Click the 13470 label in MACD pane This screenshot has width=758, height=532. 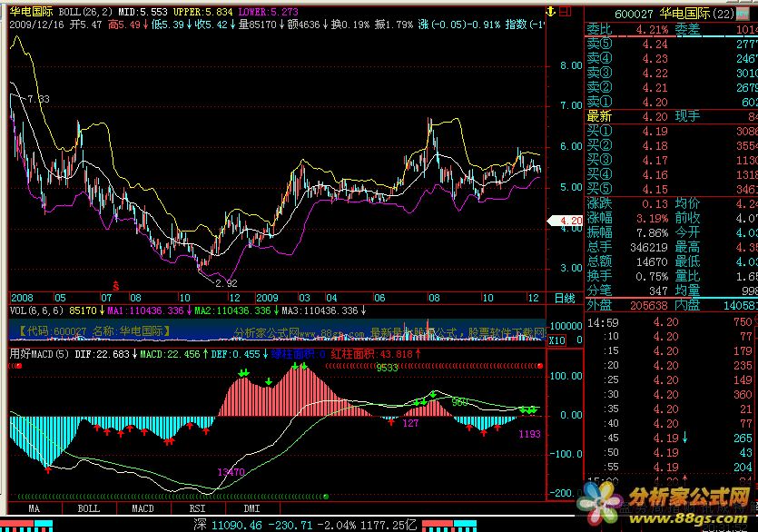click(231, 472)
